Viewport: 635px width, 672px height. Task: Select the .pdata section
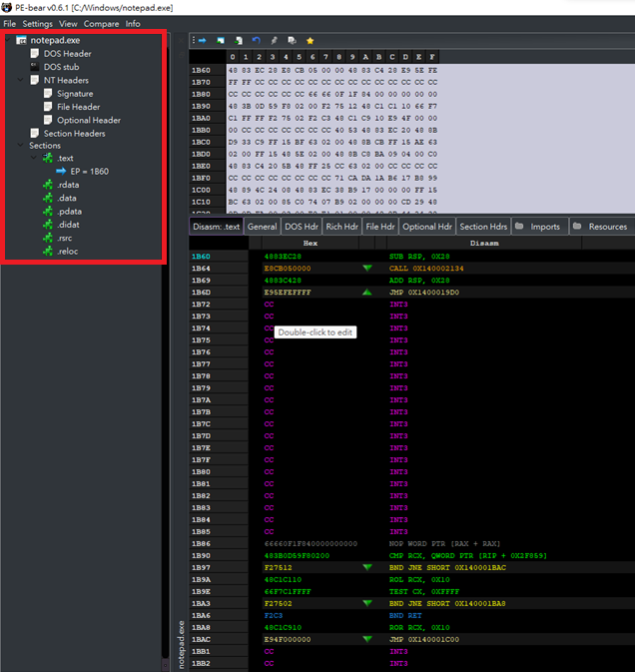point(69,212)
